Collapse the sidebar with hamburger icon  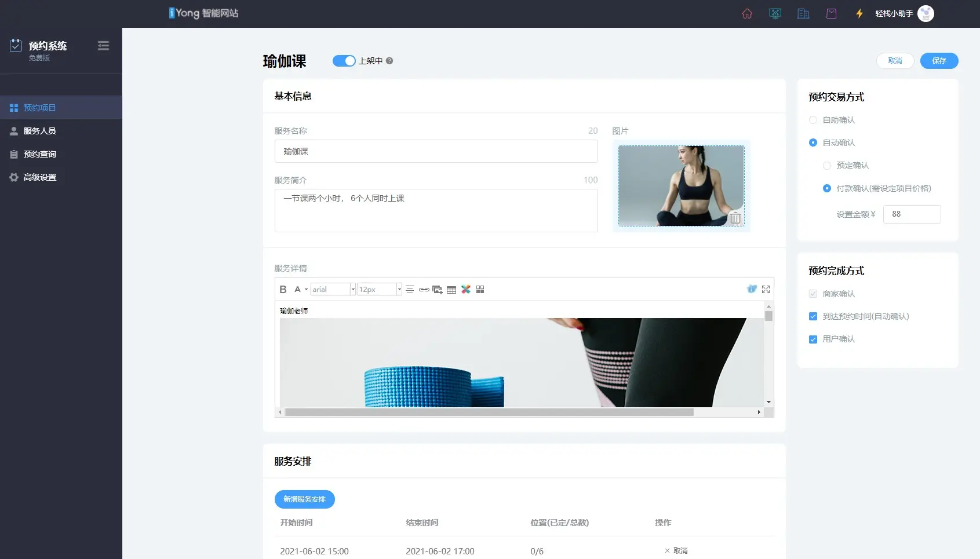pyautogui.click(x=103, y=46)
